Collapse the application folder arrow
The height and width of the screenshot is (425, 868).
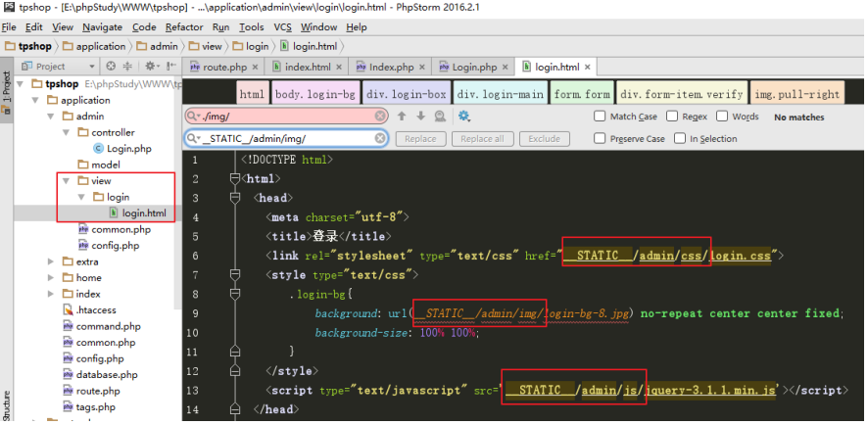(35, 100)
